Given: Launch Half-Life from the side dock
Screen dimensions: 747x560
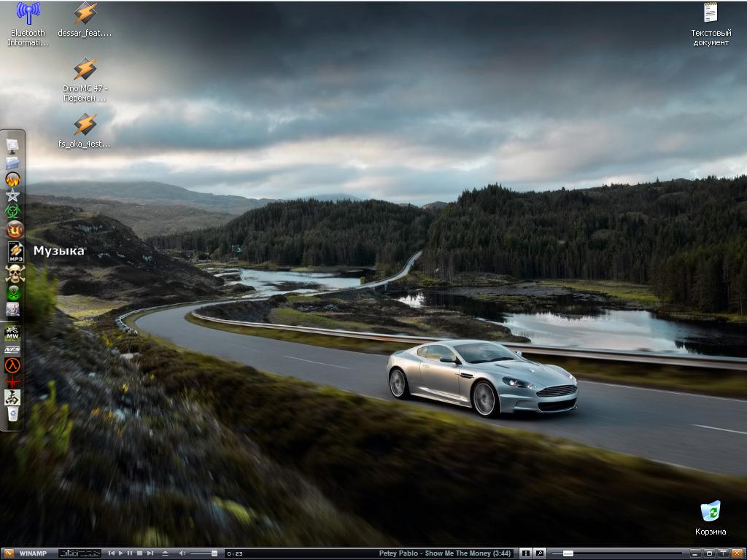Looking at the screenshot, I should coord(12,365).
